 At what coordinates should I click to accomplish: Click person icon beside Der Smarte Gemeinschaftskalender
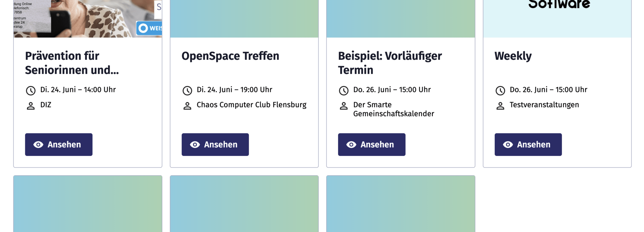coord(343,106)
